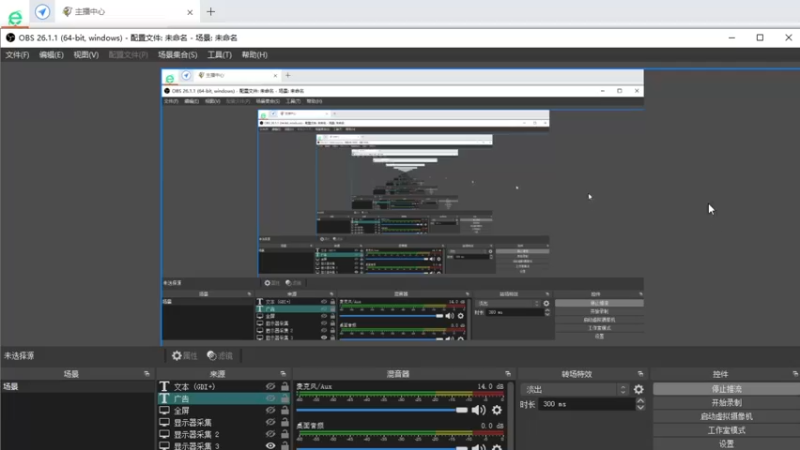Viewport: 800px width, 450px height.
Task: Click the green e browser logo
Action: pyautogui.click(x=15, y=17)
